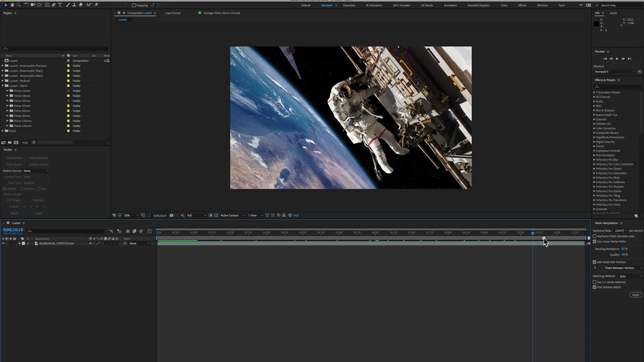Select the Puppet Pin tool
This screenshot has width=644, height=362.
click(x=96, y=5)
